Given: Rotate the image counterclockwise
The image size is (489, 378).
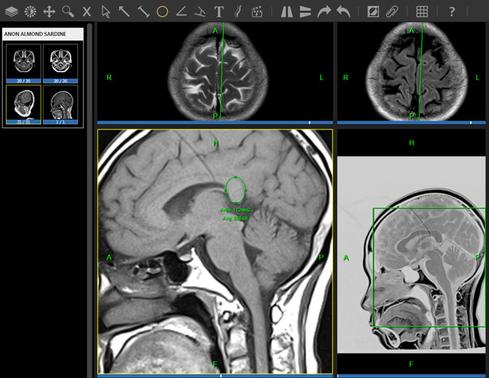Looking at the screenshot, I should pyautogui.click(x=343, y=12).
